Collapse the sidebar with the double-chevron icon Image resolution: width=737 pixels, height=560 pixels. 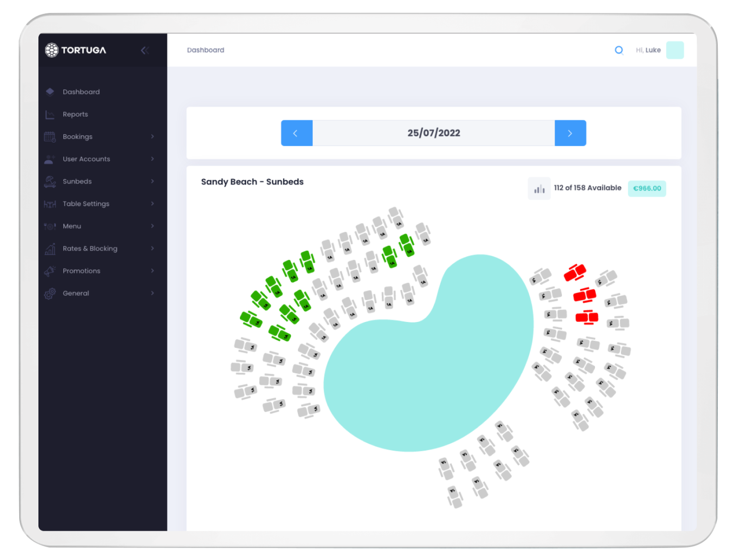(144, 50)
